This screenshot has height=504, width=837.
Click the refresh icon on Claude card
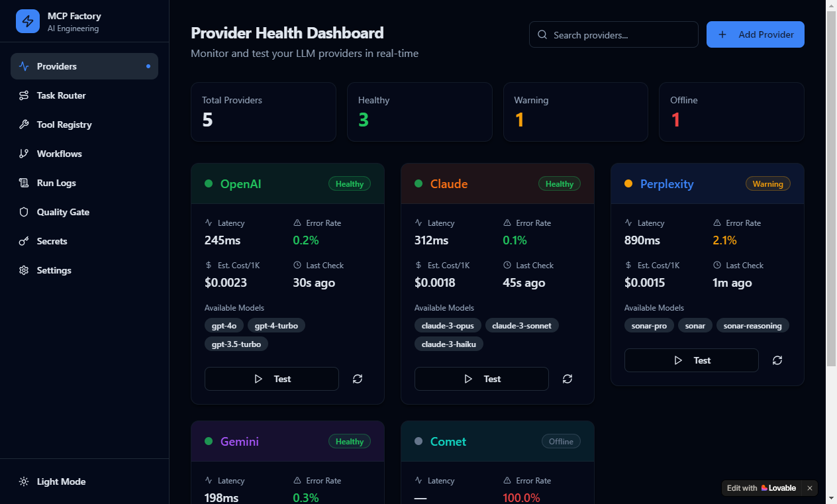567,379
